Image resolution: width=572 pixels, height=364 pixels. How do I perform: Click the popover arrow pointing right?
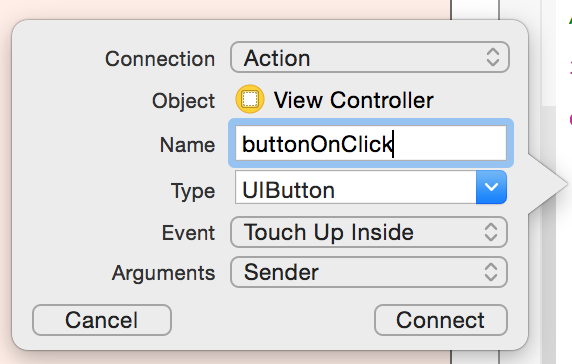coord(547,184)
